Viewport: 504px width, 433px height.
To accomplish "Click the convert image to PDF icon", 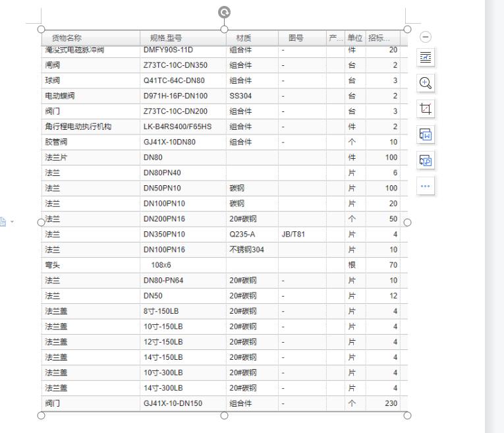I will click(426, 160).
